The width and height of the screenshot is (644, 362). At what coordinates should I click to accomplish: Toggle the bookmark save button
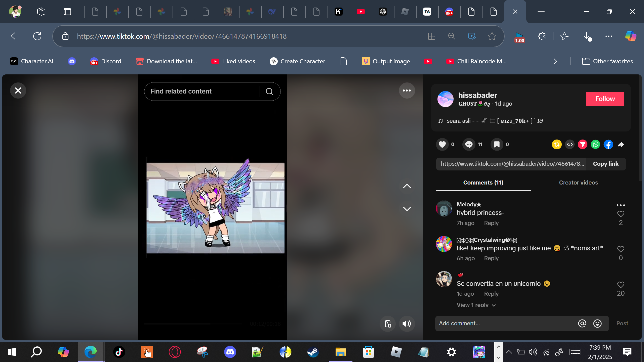click(x=497, y=144)
